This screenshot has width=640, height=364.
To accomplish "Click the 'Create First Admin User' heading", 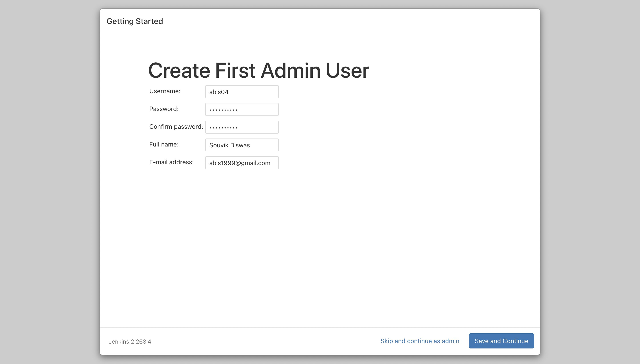I will coord(258,71).
